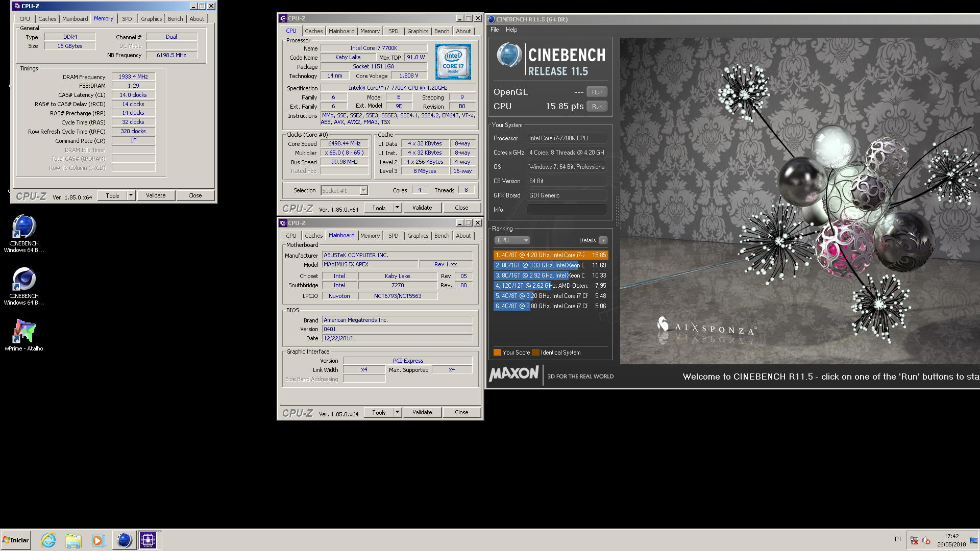The image size is (980, 551).
Task: Click the Core Speed value 6498.44 MHz
Action: coord(345,144)
